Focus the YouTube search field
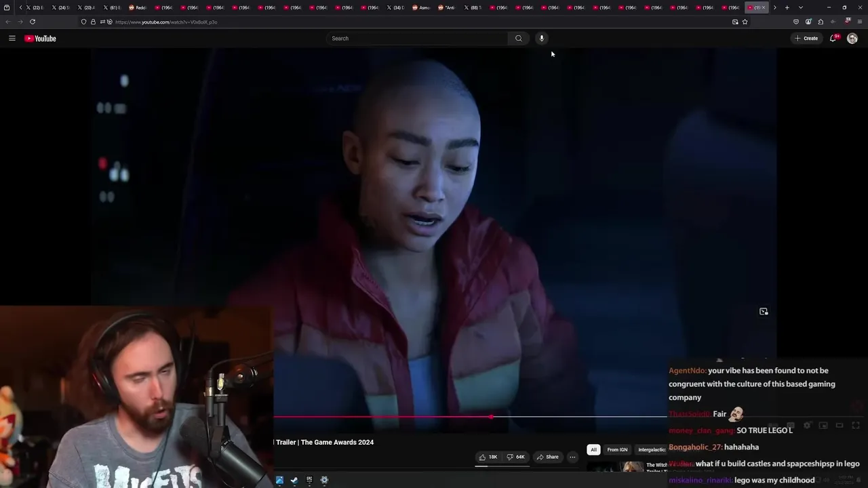The width and height of the screenshot is (868, 488). 417,39
